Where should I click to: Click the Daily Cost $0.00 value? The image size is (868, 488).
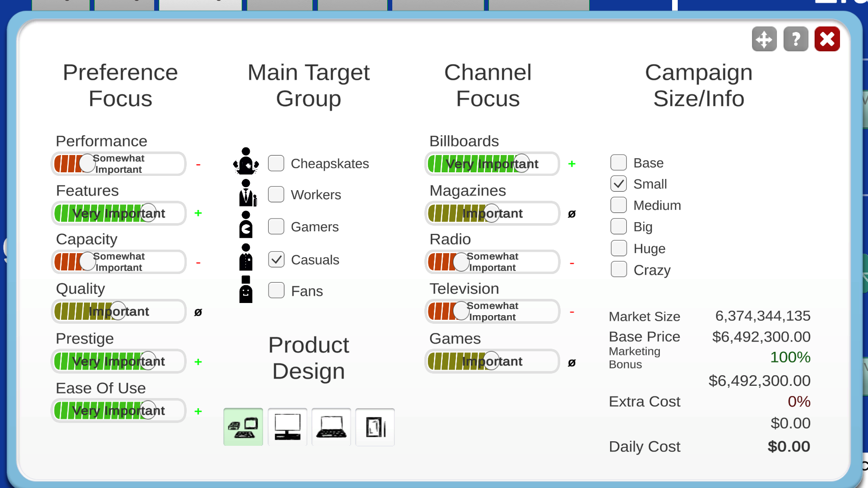click(x=789, y=446)
